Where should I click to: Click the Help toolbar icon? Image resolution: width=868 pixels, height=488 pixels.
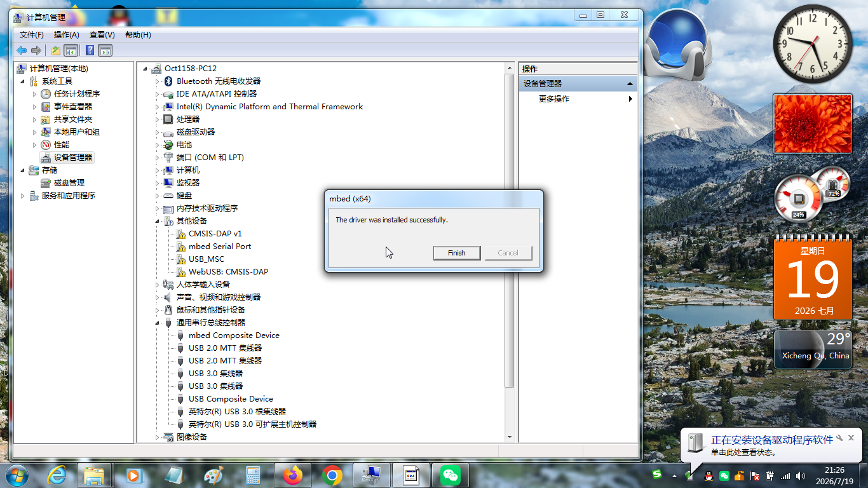tap(90, 50)
